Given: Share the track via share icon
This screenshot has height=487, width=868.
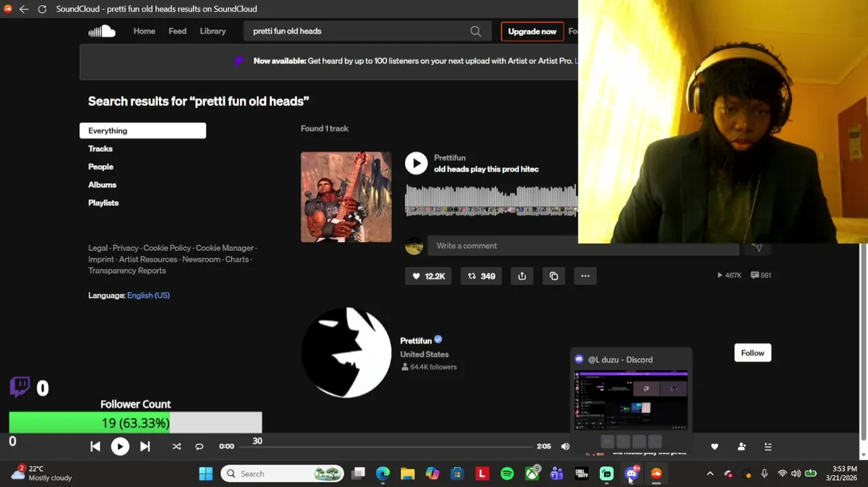Looking at the screenshot, I should (522, 276).
